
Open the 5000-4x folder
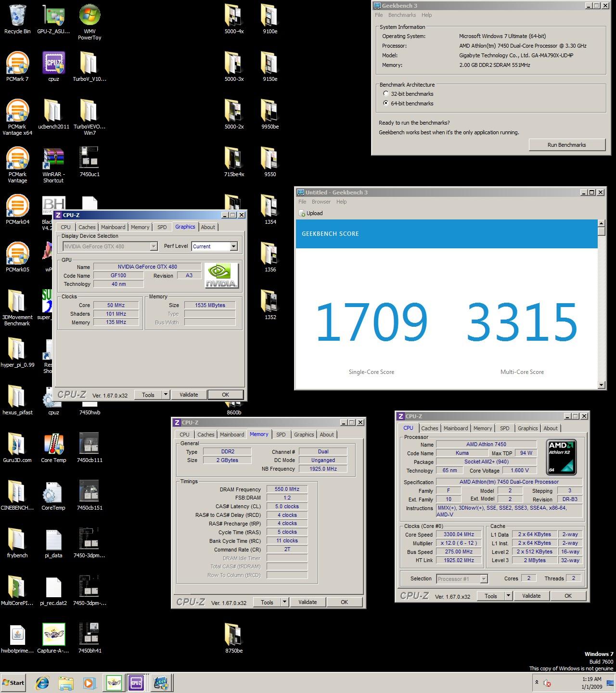click(234, 19)
